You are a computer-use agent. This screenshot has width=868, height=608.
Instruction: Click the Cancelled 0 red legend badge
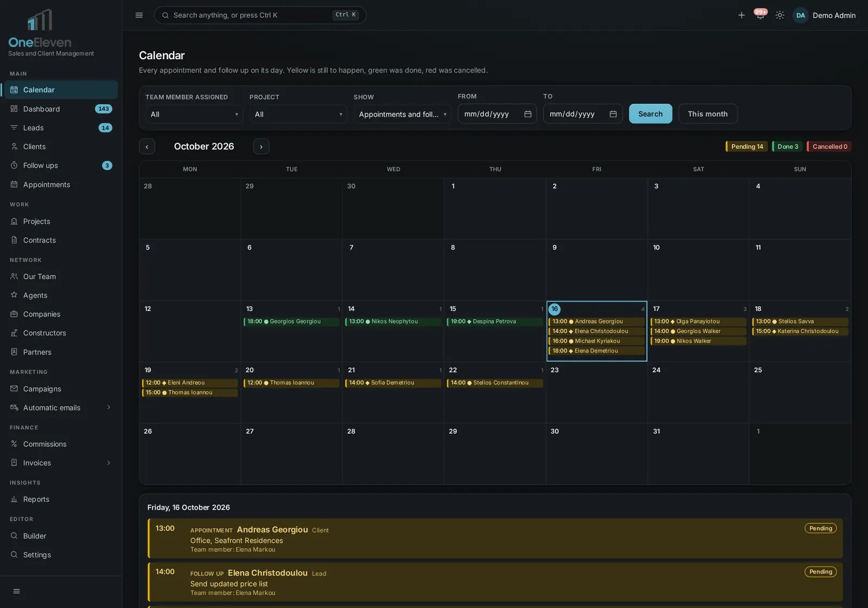(x=829, y=147)
